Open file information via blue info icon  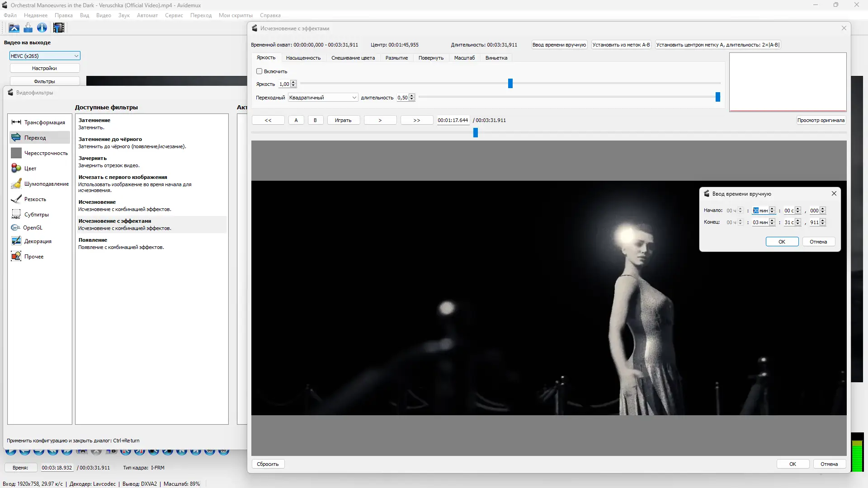pyautogui.click(x=42, y=28)
